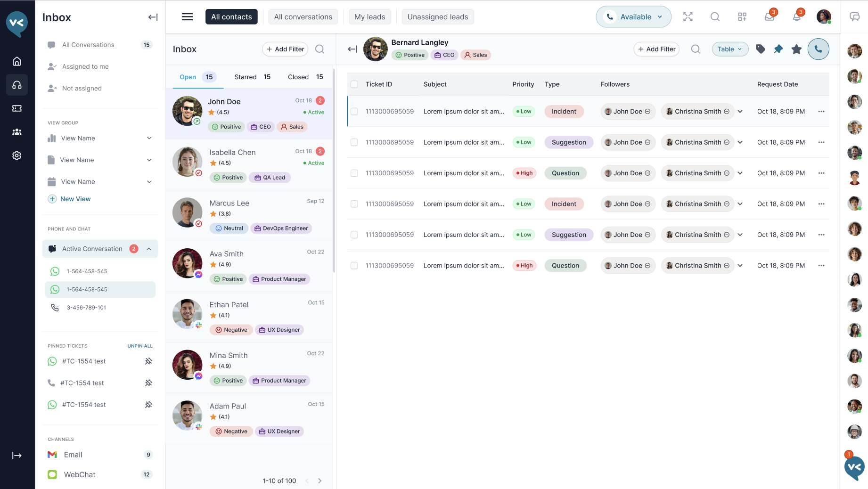Switch to the Starred tab

pos(252,77)
